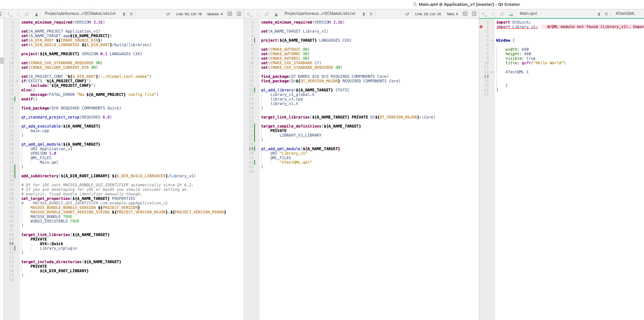Viewport: 644px width, 320px height.
Task: Go forward in Main.qml editor history
Action: point(493,14)
